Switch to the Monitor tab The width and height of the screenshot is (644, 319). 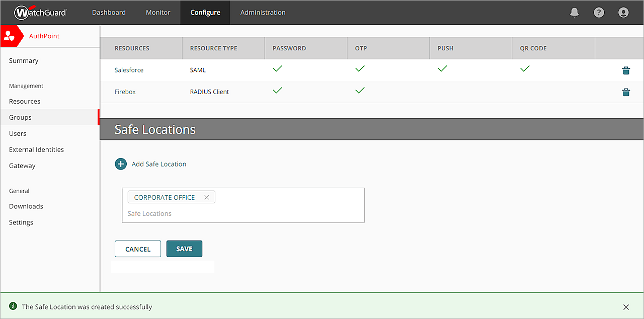[158, 13]
